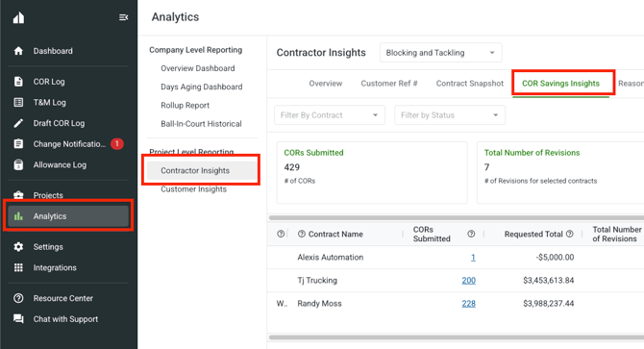Click the company logo icon
This screenshot has height=349, width=644.
(18, 17)
